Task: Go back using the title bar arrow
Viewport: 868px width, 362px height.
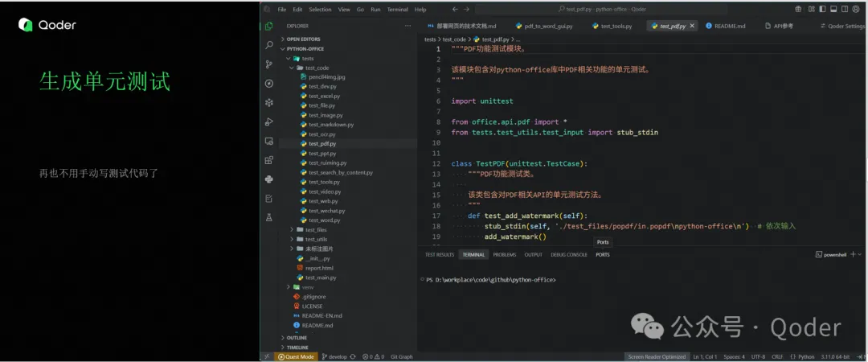Action: tap(455, 10)
